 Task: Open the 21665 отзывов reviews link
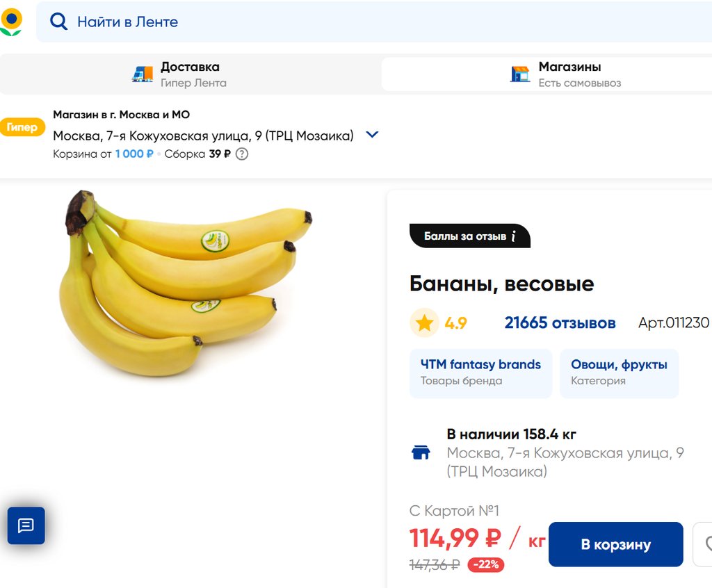point(560,323)
